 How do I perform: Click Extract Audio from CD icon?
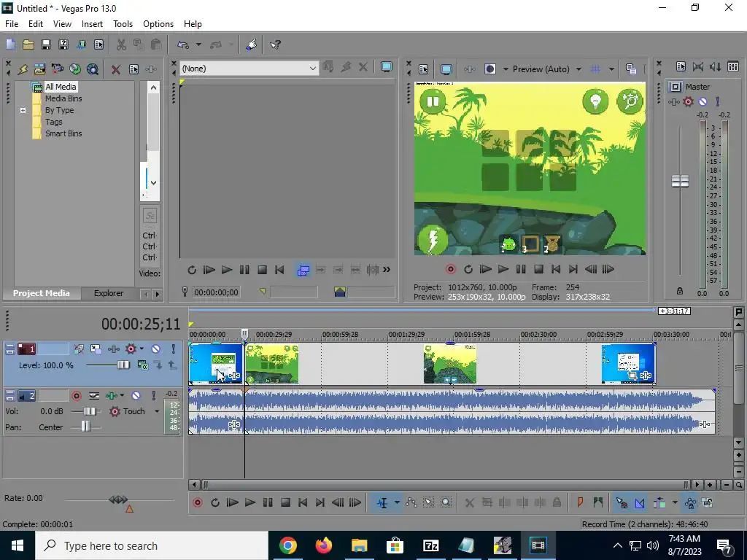tap(75, 69)
